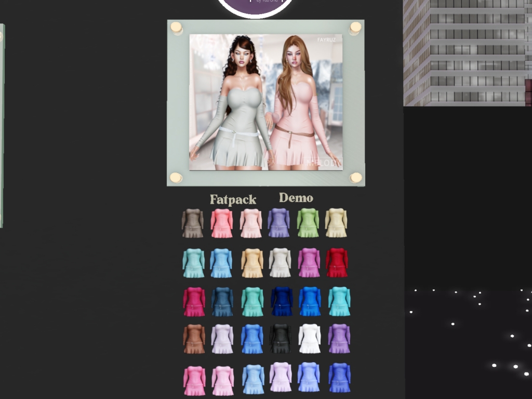Select the hot pink fuchsia dress

194,302
